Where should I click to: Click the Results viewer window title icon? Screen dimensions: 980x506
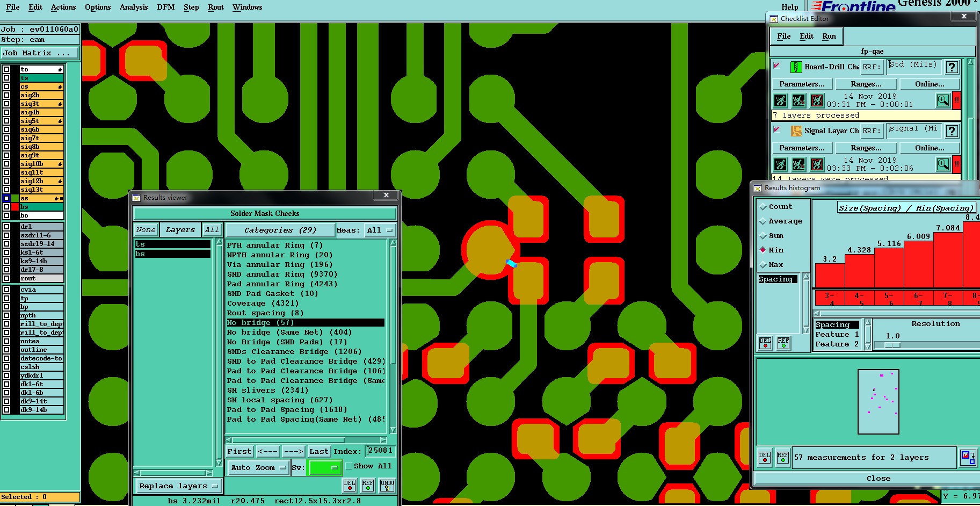click(x=136, y=198)
